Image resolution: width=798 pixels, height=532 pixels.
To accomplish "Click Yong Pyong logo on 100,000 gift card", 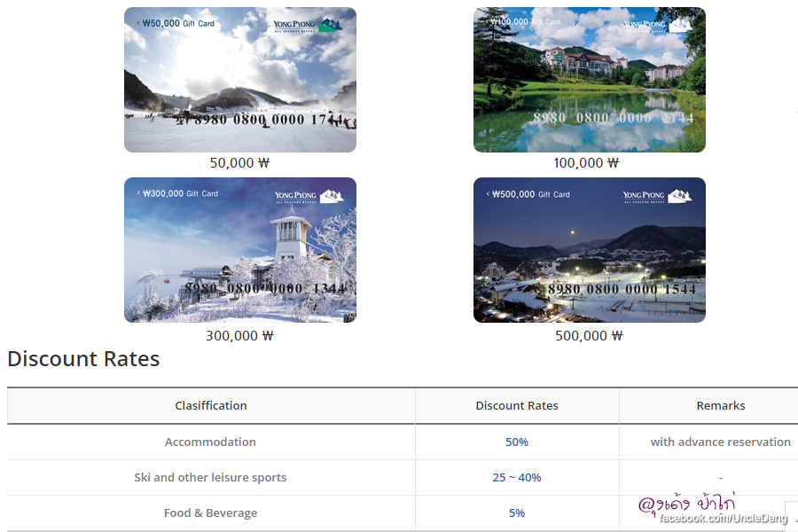I will (x=657, y=25).
